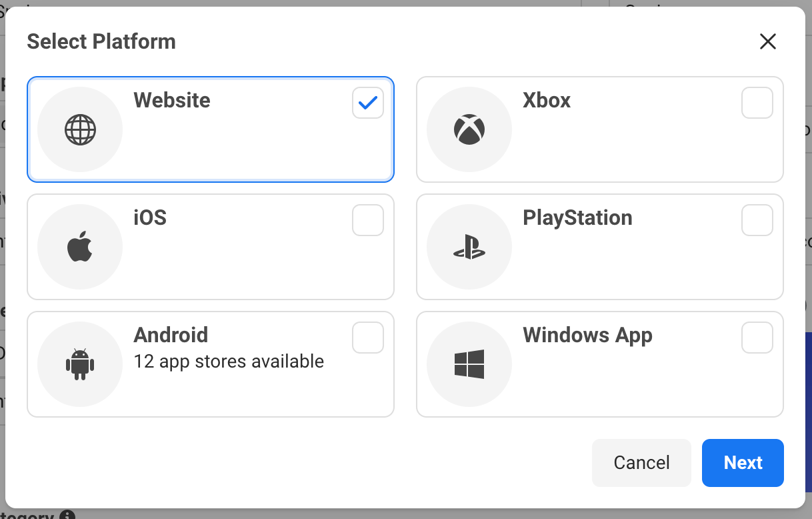
Task: Tick the iOS platform checkbox
Action: click(368, 220)
